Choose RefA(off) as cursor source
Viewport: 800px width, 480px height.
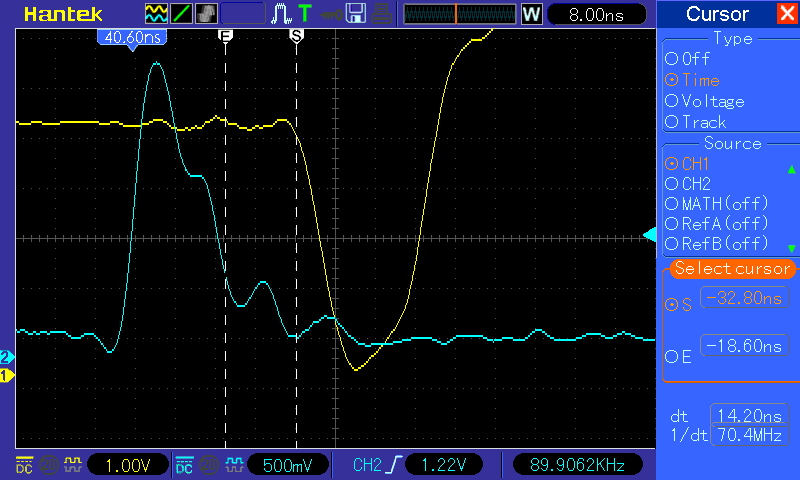click(717, 223)
